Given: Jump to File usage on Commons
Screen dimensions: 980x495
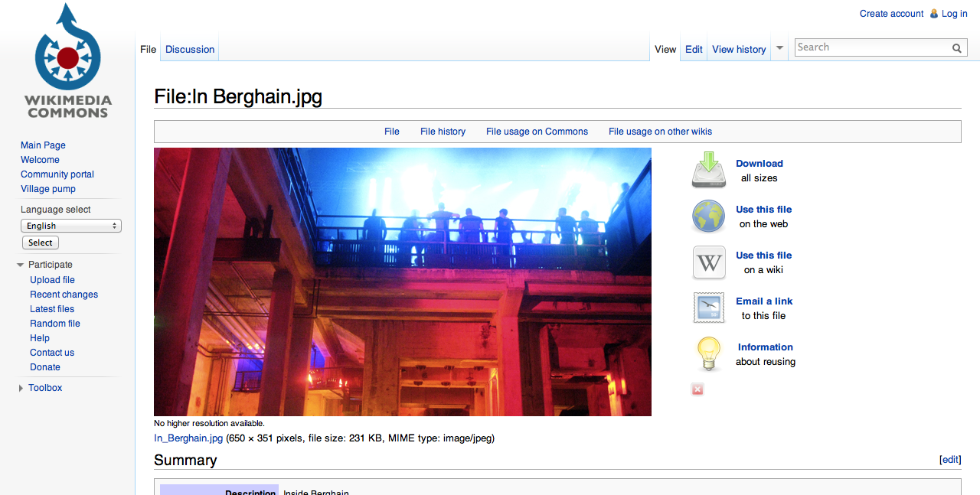Looking at the screenshot, I should [x=537, y=132].
